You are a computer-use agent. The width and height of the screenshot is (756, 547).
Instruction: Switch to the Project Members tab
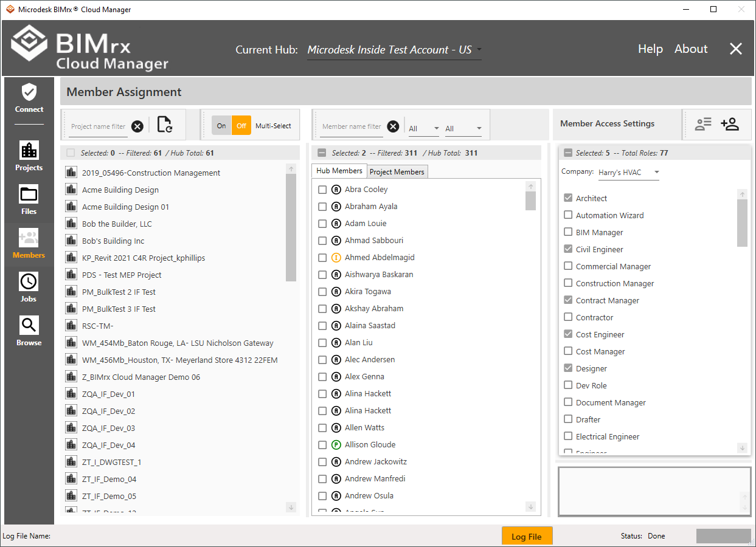(x=397, y=172)
